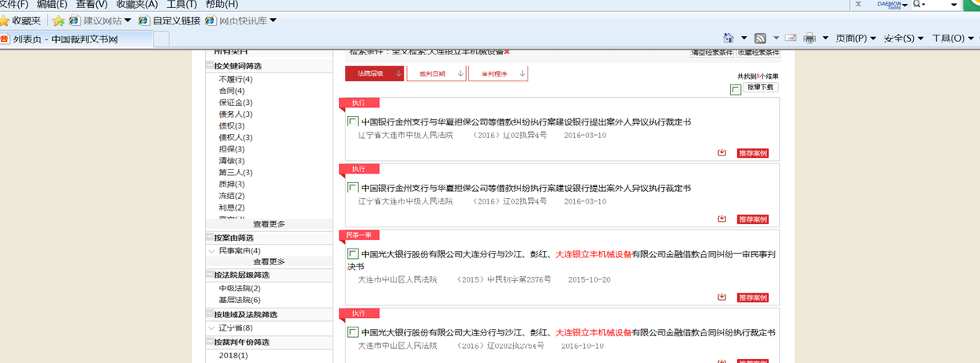
Task: Open a new blank browser tab
Action: (x=161, y=39)
